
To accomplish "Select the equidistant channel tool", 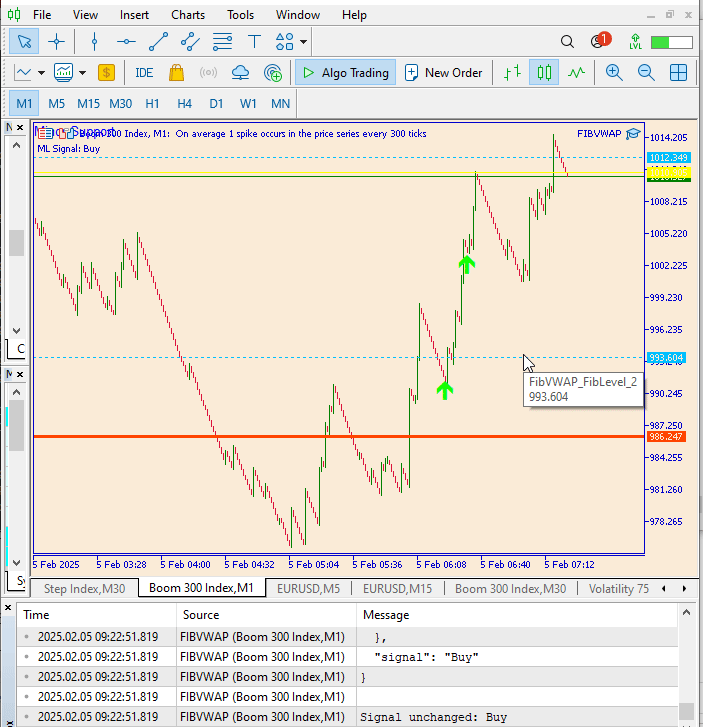I will click(x=190, y=42).
